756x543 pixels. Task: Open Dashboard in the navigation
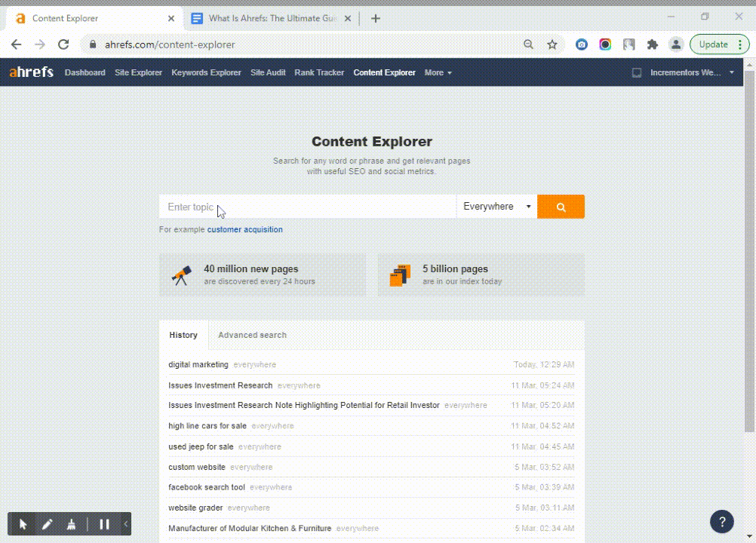pos(85,72)
